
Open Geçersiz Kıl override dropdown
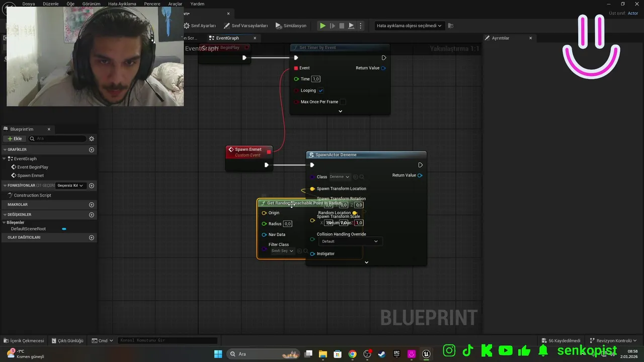[70, 186]
